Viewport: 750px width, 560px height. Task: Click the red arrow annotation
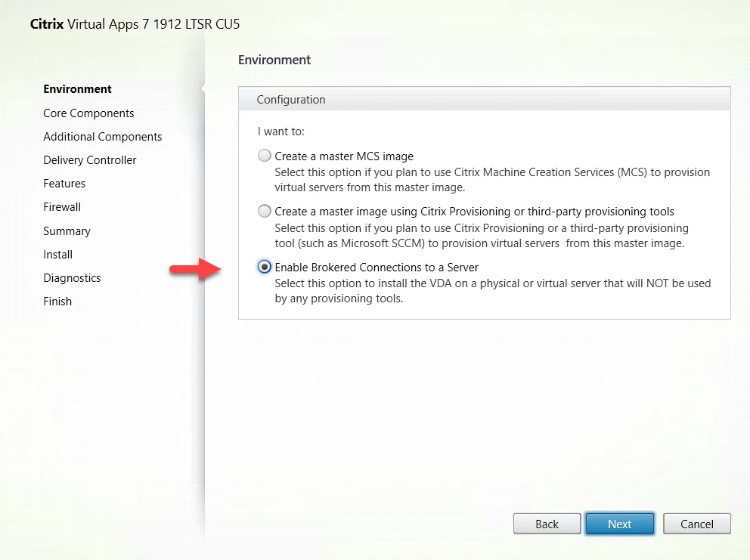(195, 270)
